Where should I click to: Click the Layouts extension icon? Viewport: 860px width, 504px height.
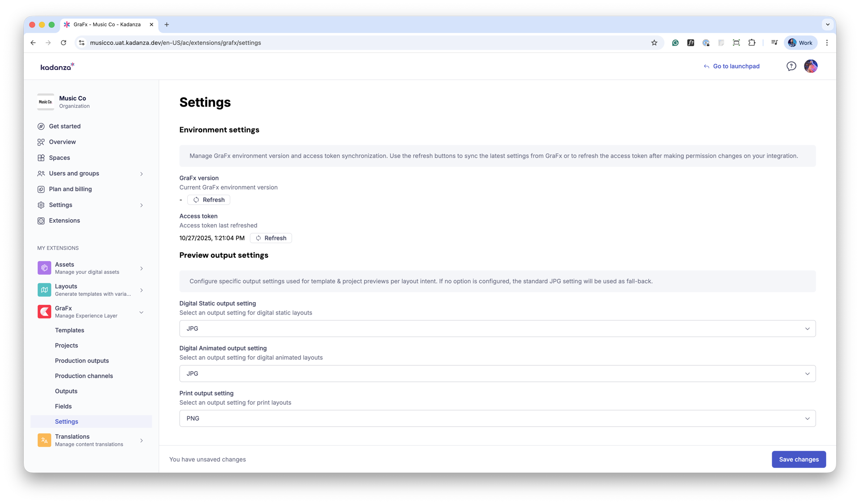(x=44, y=290)
